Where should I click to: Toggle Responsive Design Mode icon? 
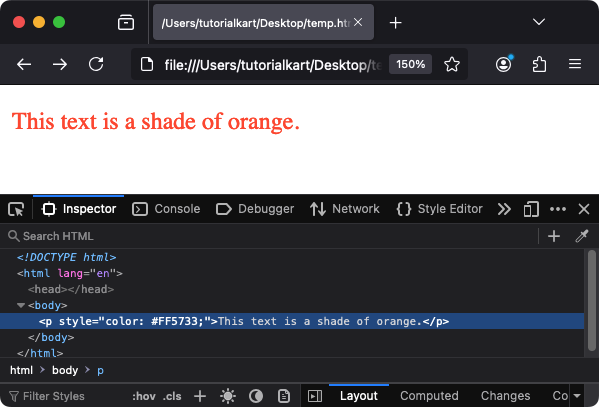pyautogui.click(x=531, y=209)
